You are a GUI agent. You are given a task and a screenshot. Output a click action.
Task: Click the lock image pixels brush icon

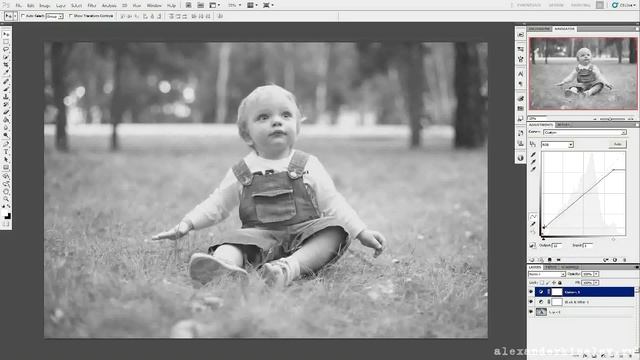click(548, 282)
